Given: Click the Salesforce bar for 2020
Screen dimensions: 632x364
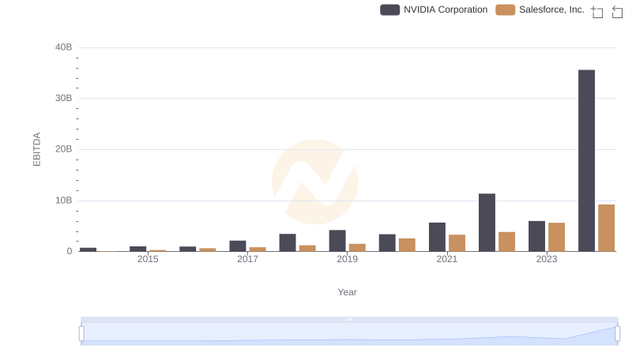Looking at the screenshot, I should pos(407,245).
